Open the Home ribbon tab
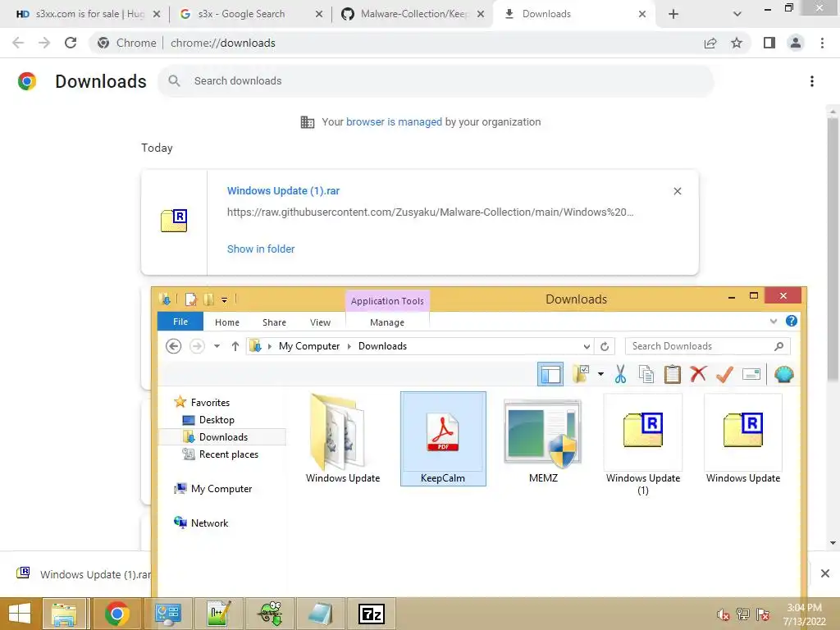Viewport: 840px width, 630px height. tap(227, 322)
